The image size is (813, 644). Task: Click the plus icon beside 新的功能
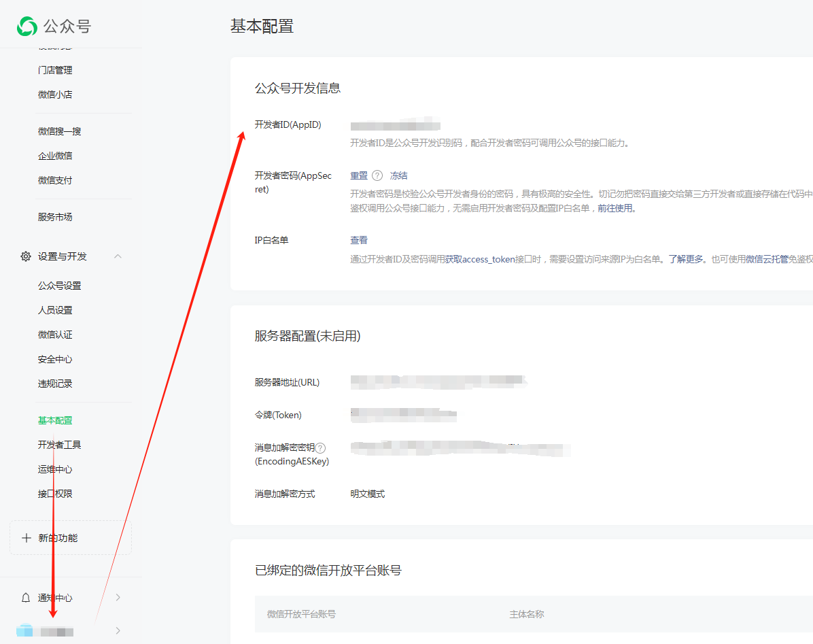pyautogui.click(x=27, y=538)
